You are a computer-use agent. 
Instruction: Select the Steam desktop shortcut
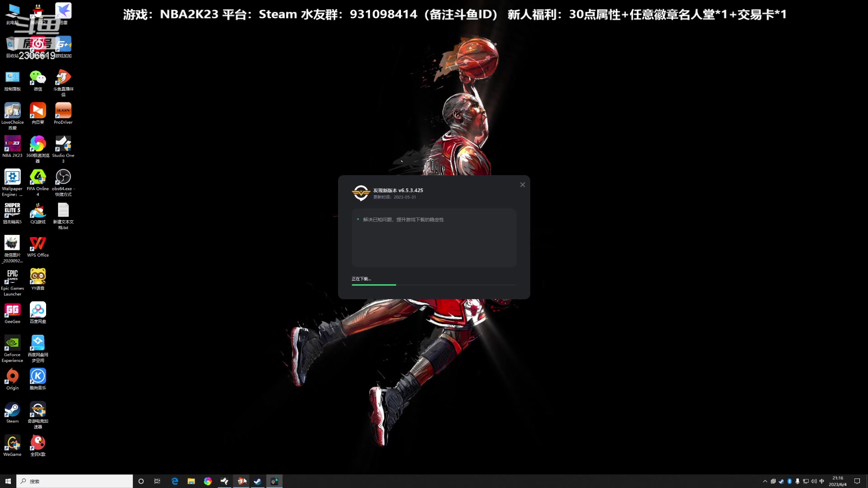pos(12,413)
